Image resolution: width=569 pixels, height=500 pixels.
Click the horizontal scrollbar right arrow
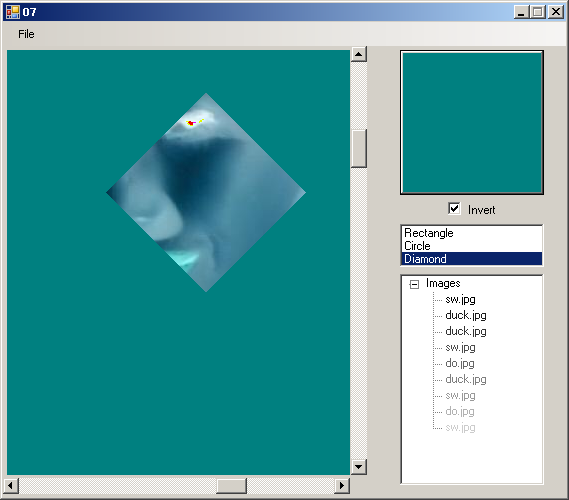tap(341, 485)
